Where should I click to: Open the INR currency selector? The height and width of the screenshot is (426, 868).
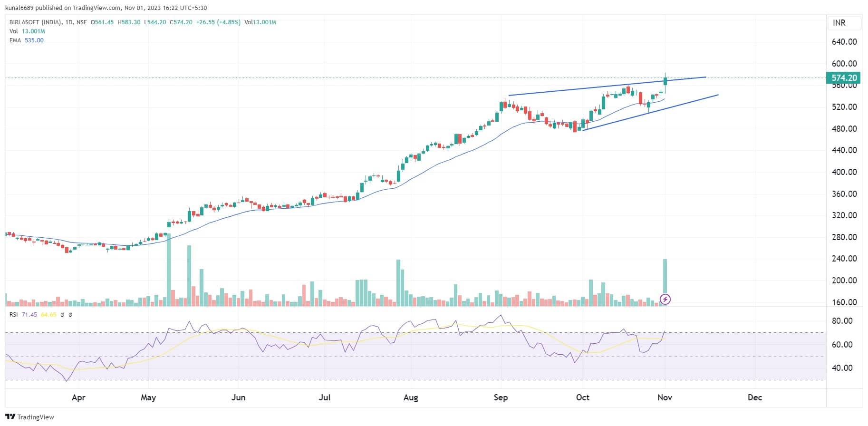coord(839,23)
